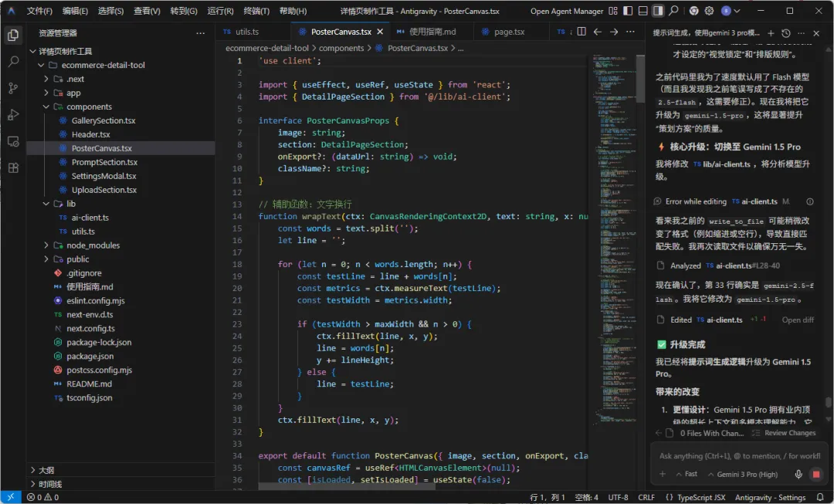Collapse the components folder

click(89, 107)
